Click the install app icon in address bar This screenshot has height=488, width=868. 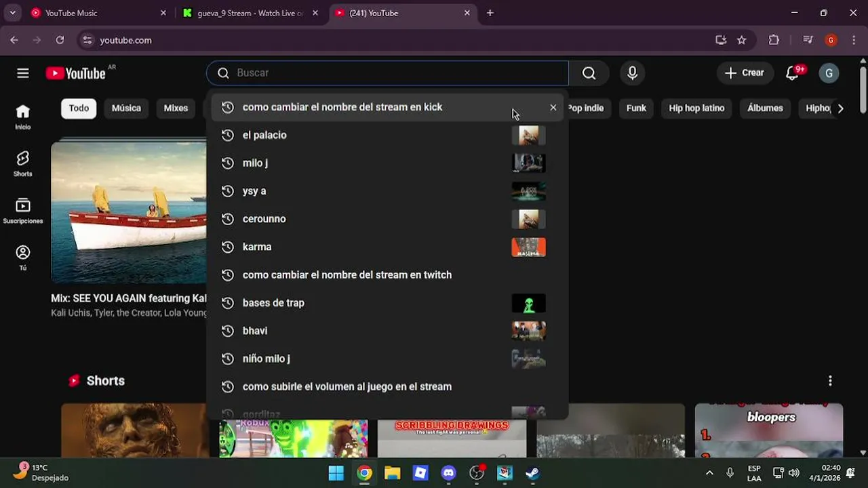pyautogui.click(x=721, y=40)
